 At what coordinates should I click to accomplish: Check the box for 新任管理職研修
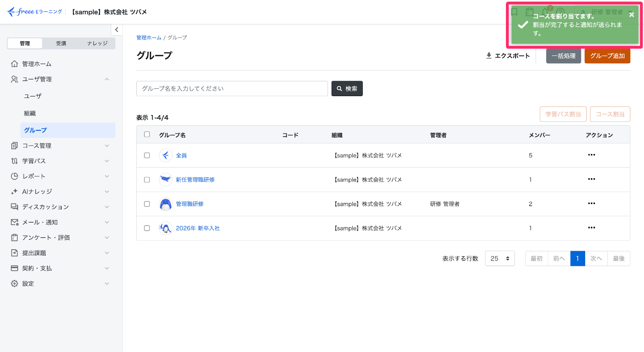pyautogui.click(x=147, y=180)
